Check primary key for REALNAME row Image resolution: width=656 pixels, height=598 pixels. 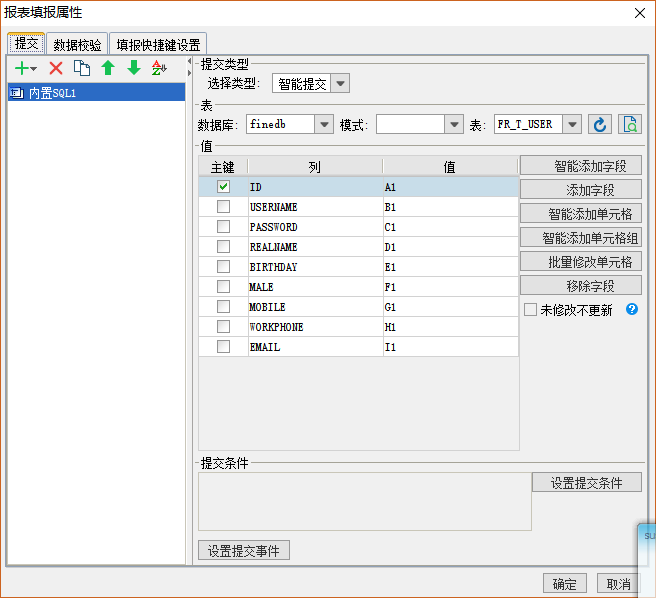tap(223, 246)
